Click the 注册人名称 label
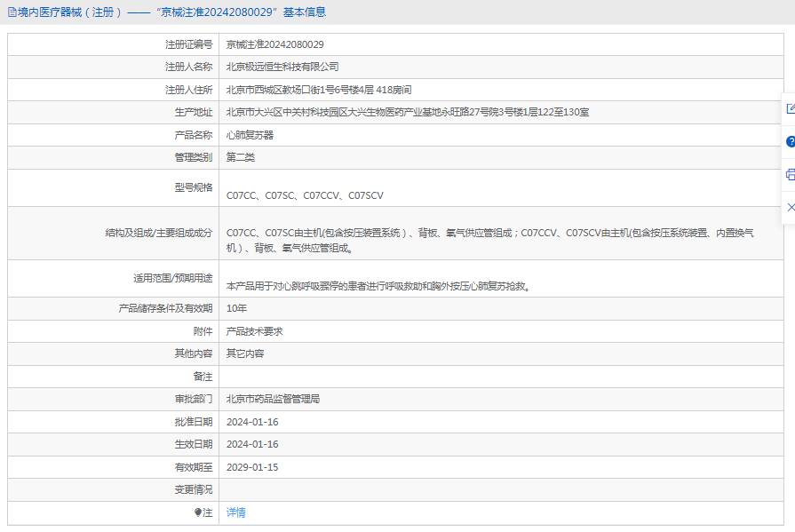 [188, 67]
